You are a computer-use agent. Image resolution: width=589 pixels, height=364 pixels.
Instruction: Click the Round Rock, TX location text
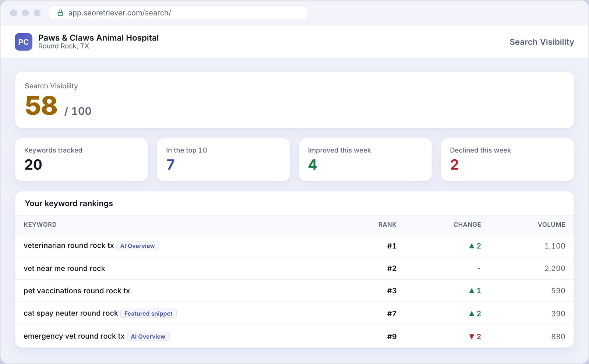pos(64,46)
